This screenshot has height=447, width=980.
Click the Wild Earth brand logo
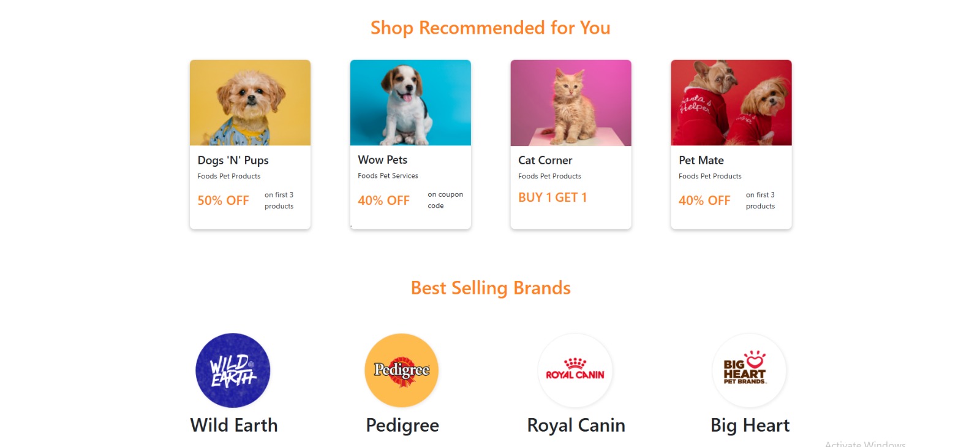click(233, 370)
